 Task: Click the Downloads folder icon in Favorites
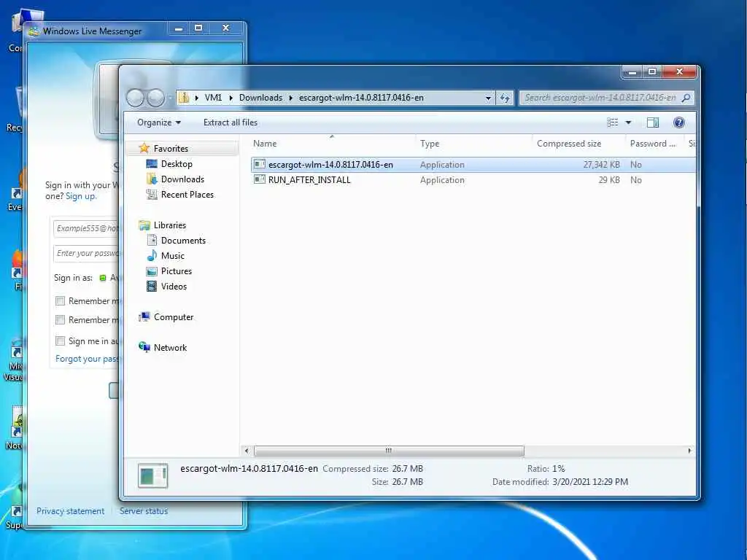[x=152, y=179]
